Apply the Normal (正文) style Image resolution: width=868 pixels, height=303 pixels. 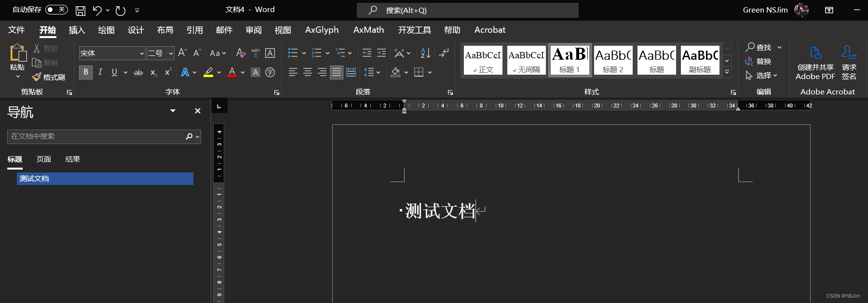(x=483, y=60)
